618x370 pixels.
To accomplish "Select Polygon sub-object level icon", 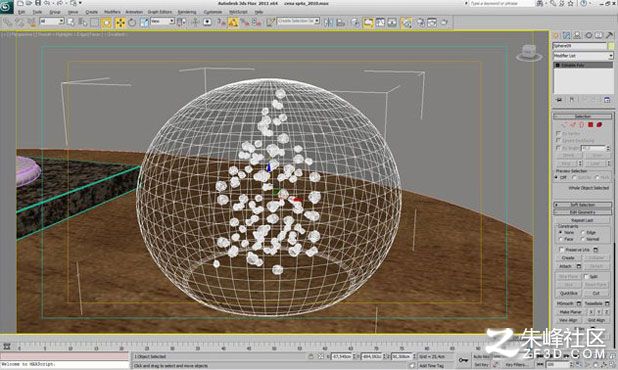I will pos(590,125).
